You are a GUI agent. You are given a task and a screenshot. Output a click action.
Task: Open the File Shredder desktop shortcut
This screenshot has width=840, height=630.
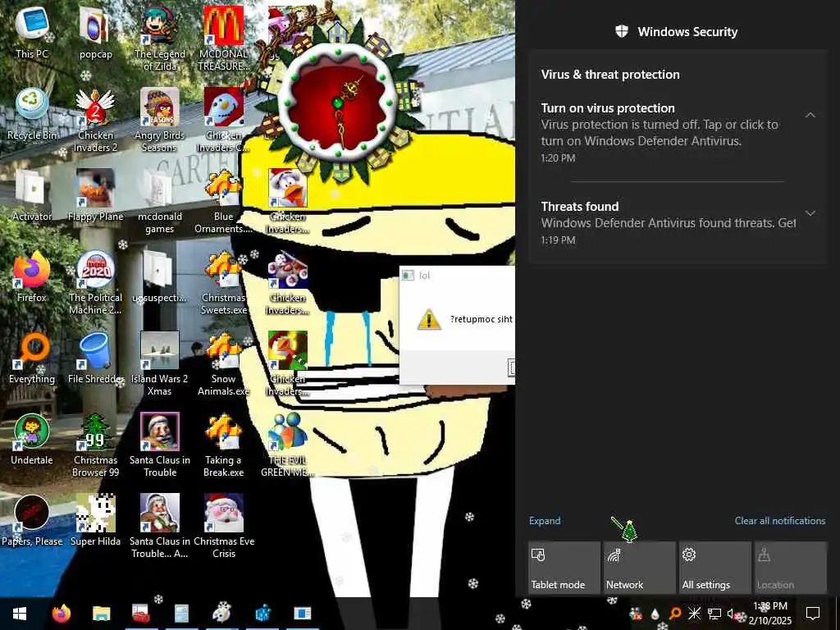pyautogui.click(x=95, y=358)
